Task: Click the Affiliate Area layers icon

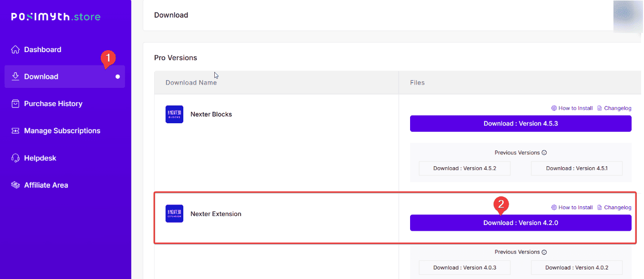Action: (17, 185)
